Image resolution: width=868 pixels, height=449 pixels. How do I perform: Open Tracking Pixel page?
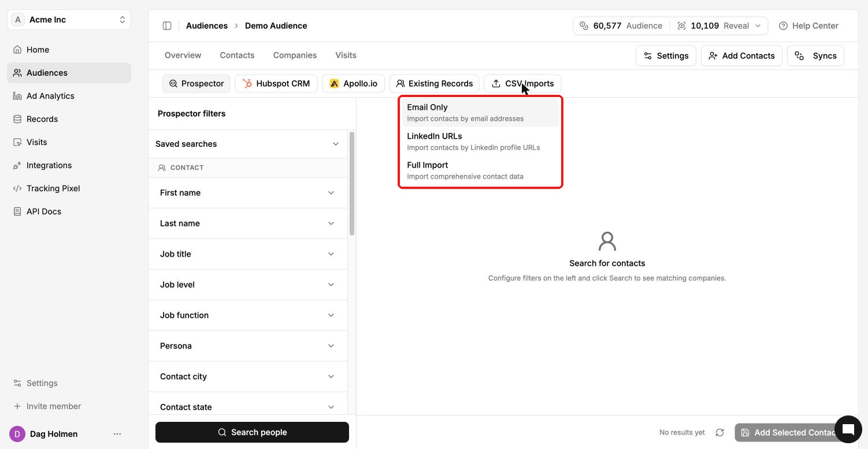69,188
